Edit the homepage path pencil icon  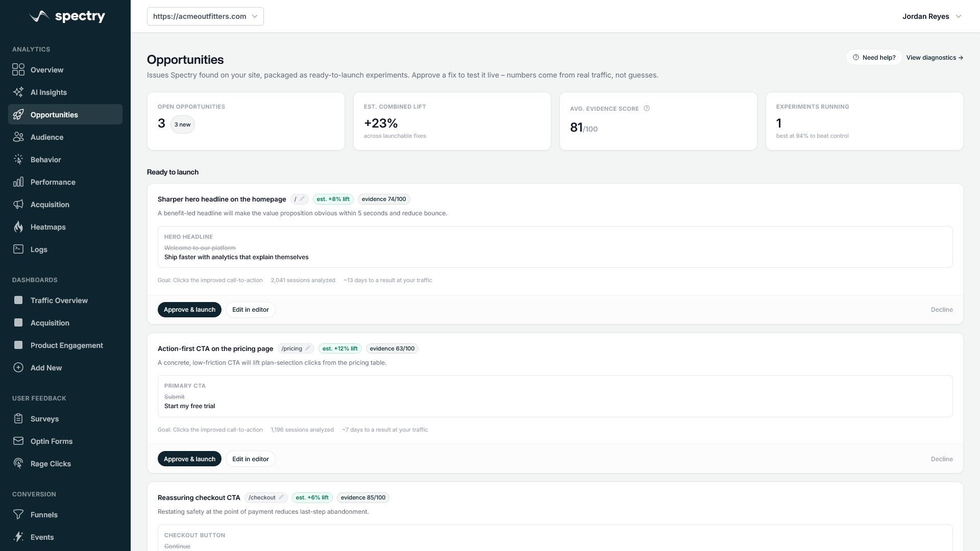point(302,199)
